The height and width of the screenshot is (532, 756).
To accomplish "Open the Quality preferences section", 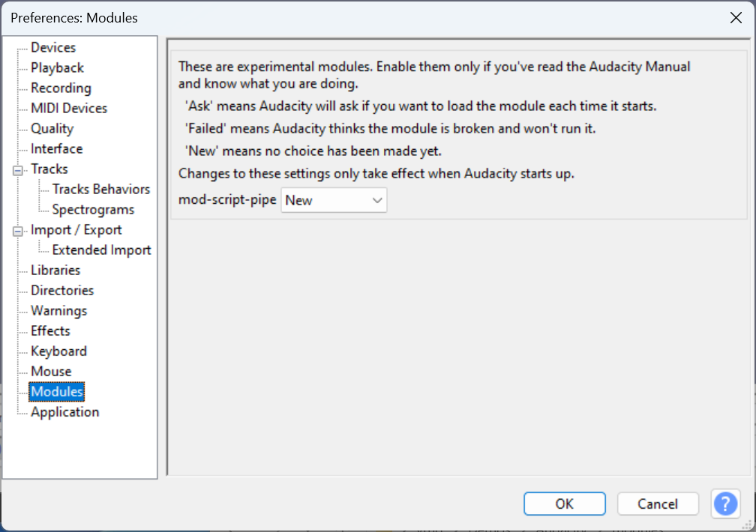I will pos(52,128).
